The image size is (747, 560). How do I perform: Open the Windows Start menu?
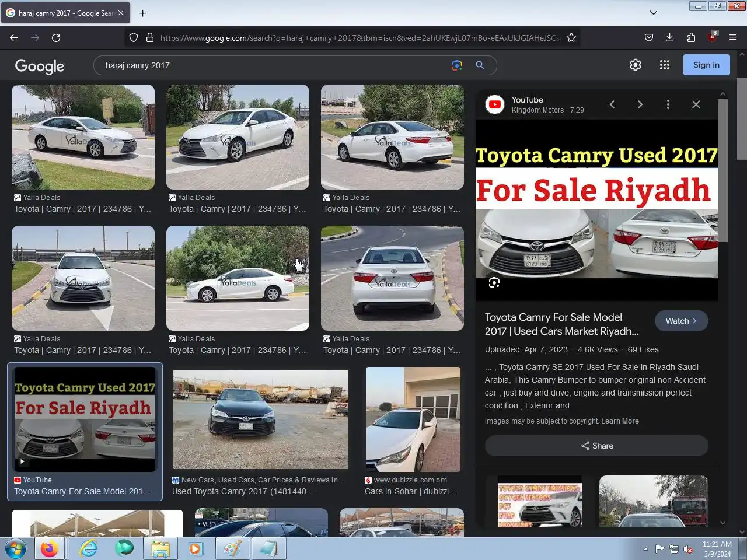(16, 549)
